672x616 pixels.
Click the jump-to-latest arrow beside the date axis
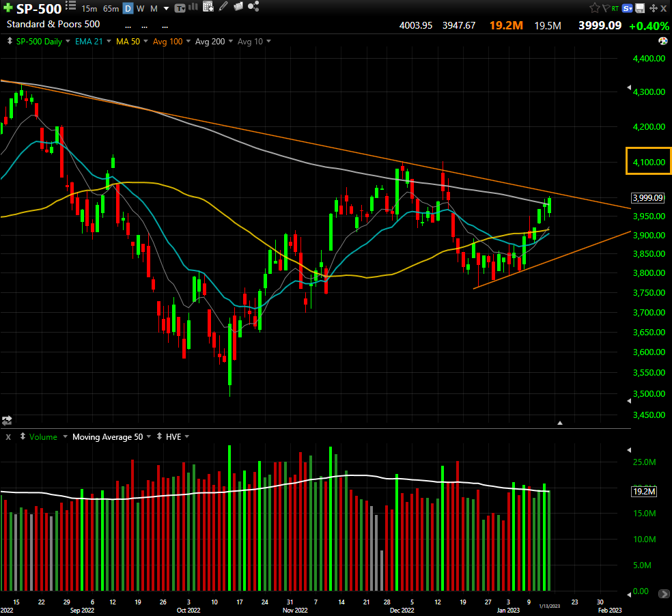[x=664, y=593]
